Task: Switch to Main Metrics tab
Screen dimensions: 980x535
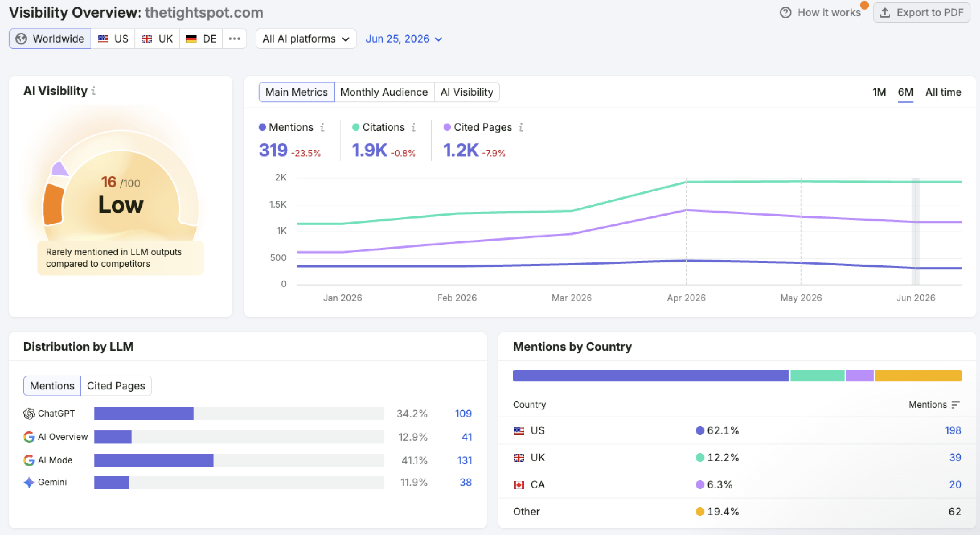Action: (296, 92)
